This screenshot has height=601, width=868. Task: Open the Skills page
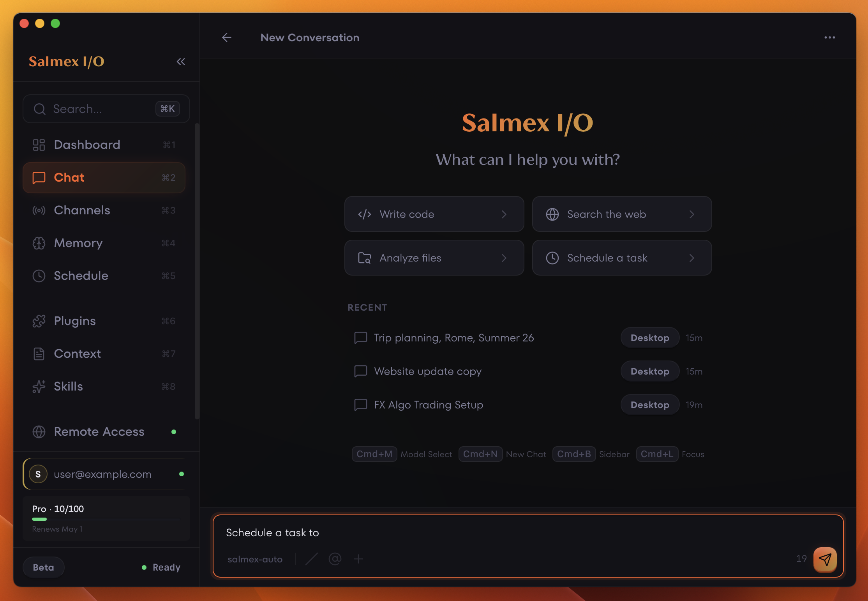104,386
